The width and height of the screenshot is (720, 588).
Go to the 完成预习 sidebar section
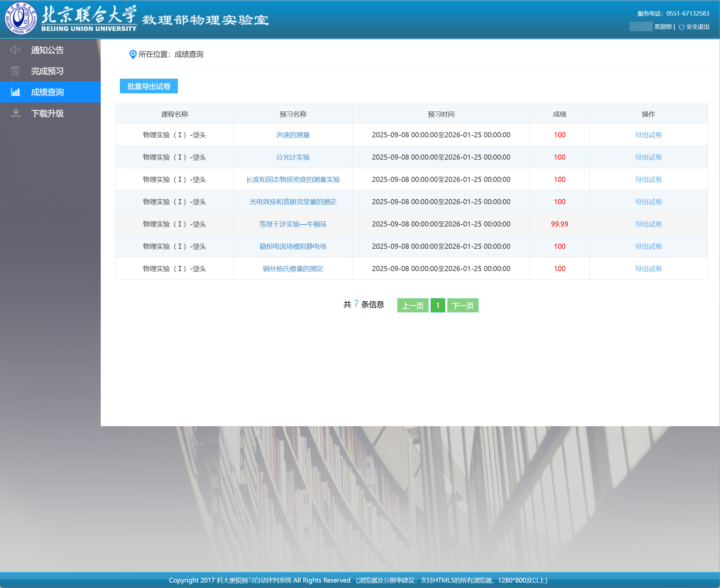click(x=47, y=71)
